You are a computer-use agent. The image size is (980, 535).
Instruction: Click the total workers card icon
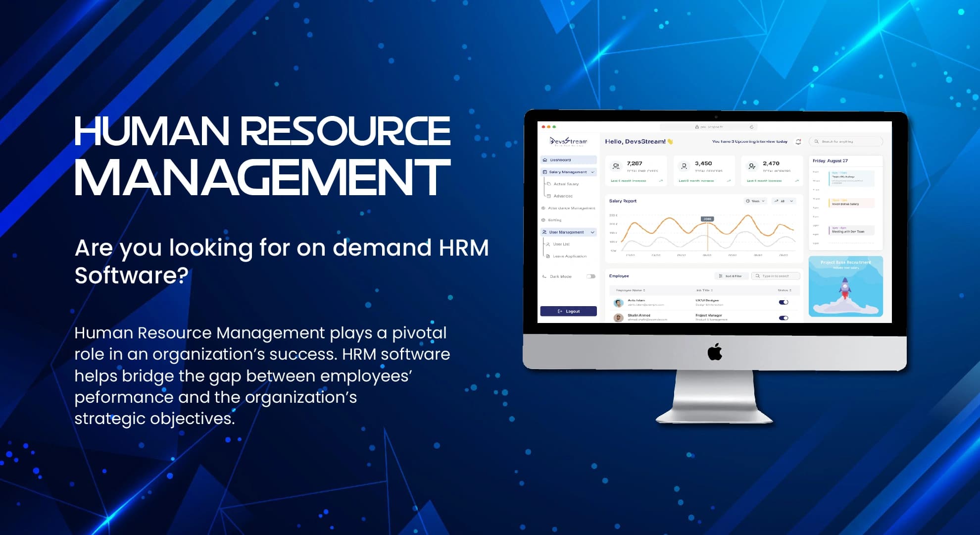point(752,166)
